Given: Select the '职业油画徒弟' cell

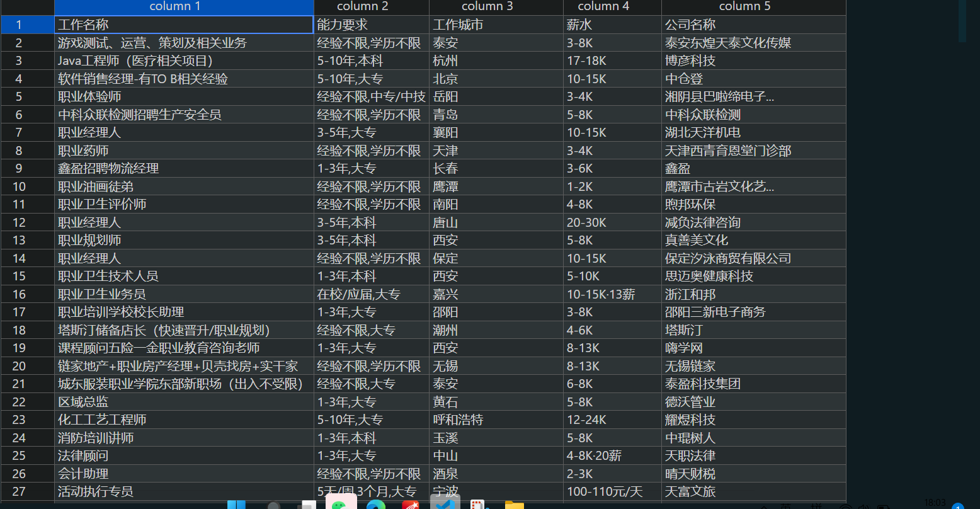Looking at the screenshot, I should (184, 186).
